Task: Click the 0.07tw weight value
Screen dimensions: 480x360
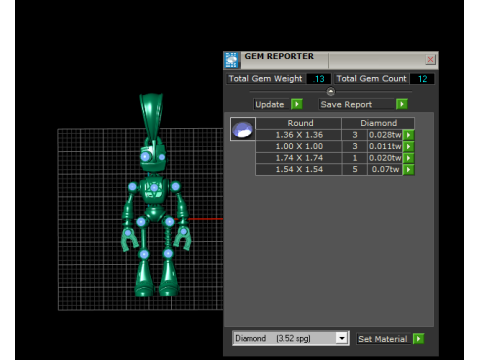Action: (385, 169)
